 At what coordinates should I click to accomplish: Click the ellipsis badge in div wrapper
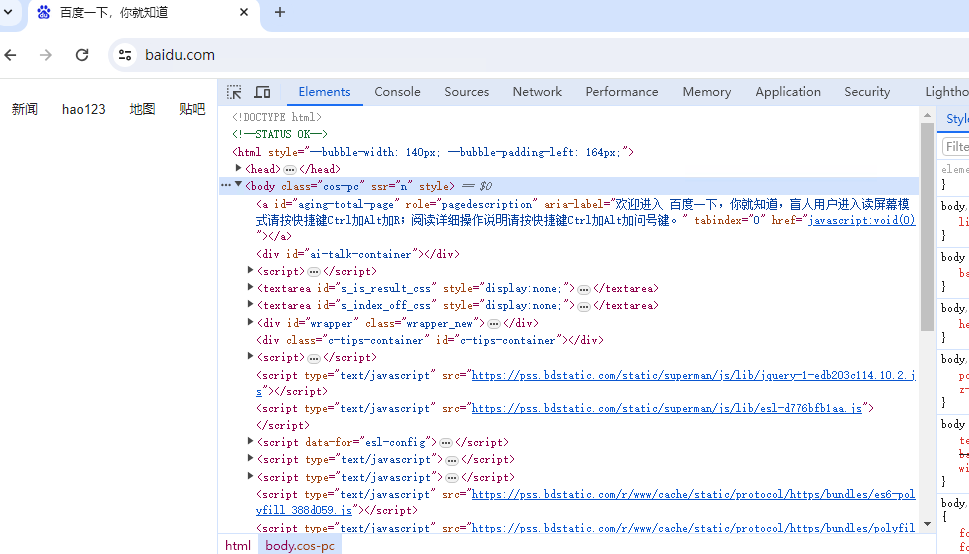point(493,323)
